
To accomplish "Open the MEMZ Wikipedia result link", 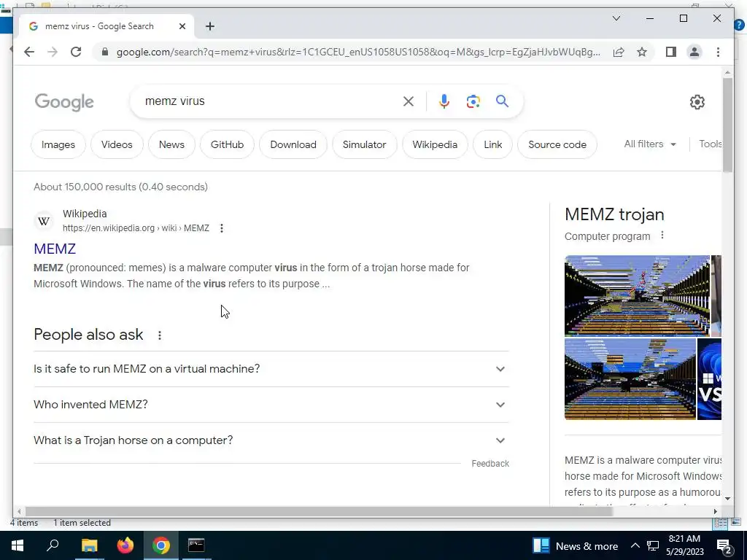I will point(55,249).
